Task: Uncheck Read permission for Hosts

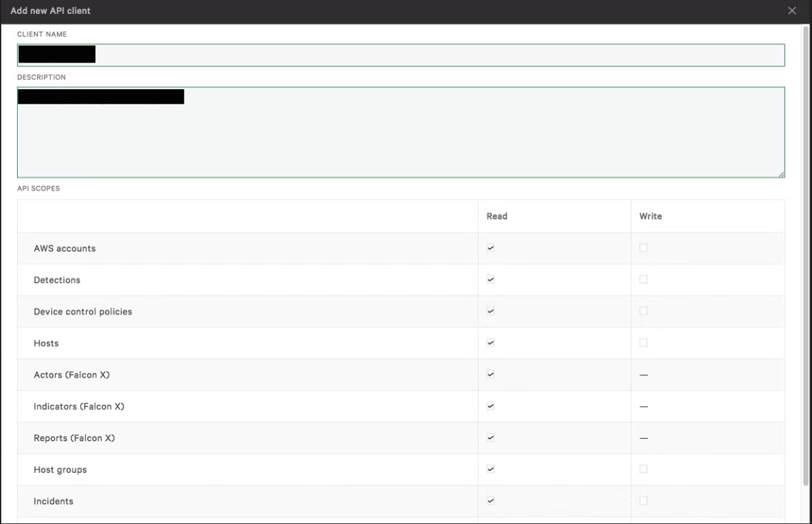Action: pyautogui.click(x=490, y=343)
